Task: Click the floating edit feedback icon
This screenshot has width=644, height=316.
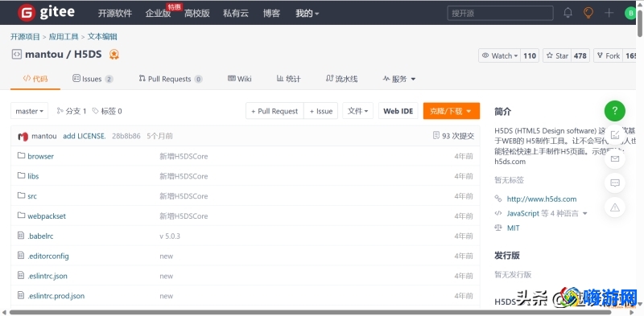Action: click(614, 135)
